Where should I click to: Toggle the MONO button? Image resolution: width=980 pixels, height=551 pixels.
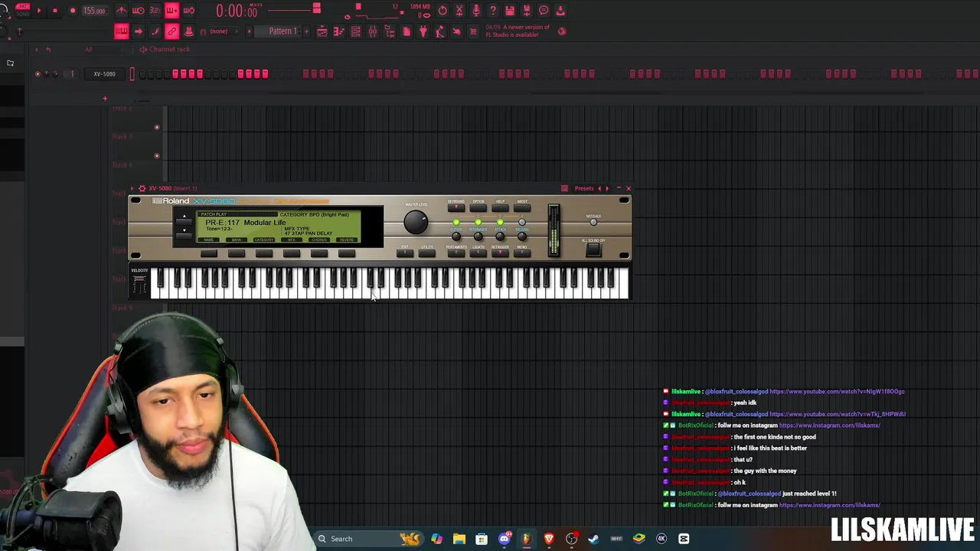(522, 253)
